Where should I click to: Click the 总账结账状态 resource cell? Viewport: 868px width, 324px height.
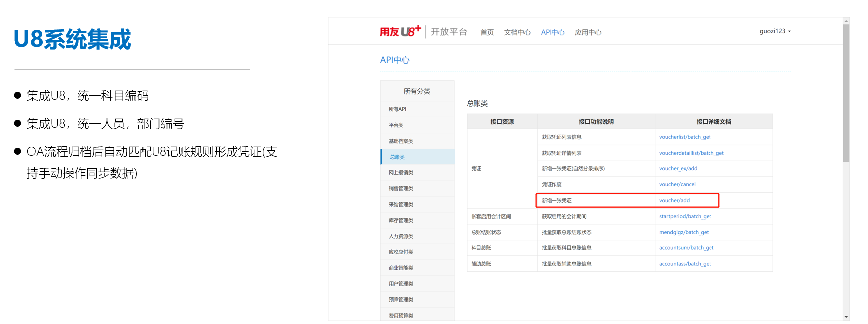pos(502,232)
